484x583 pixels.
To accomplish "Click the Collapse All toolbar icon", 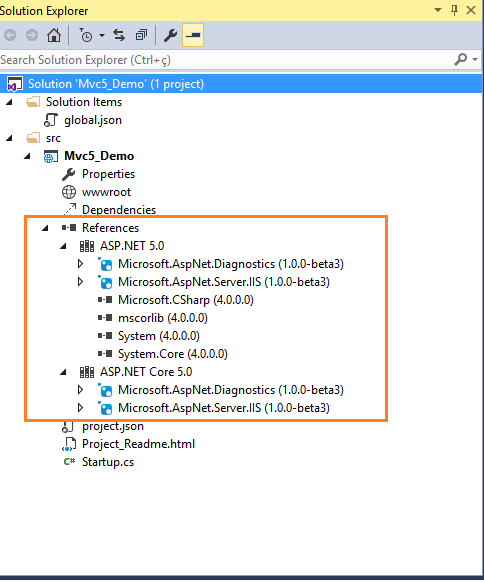I will [x=141, y=35].
